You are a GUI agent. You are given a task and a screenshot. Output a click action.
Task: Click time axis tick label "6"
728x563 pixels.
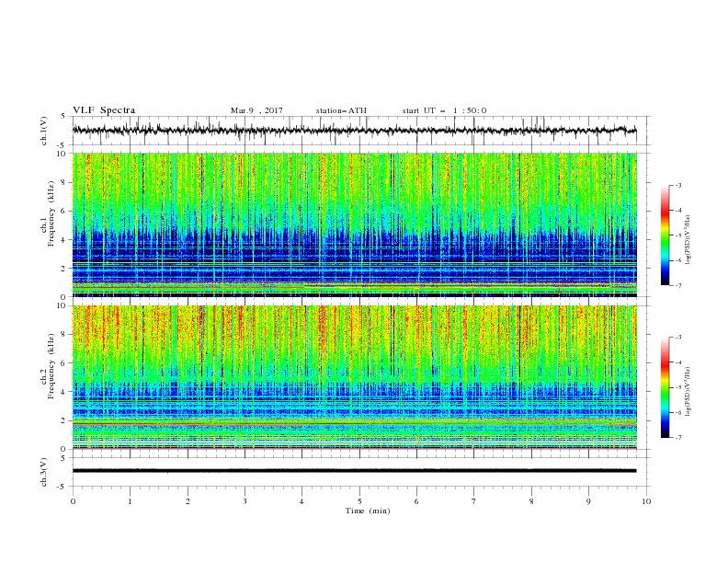coord(416,501)
